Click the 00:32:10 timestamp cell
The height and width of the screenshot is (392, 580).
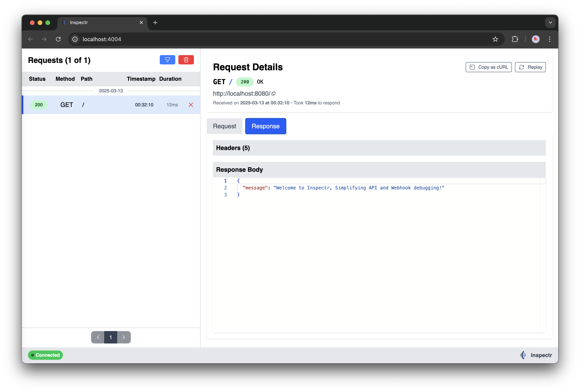pyautogui.click(x=144, y=105)
